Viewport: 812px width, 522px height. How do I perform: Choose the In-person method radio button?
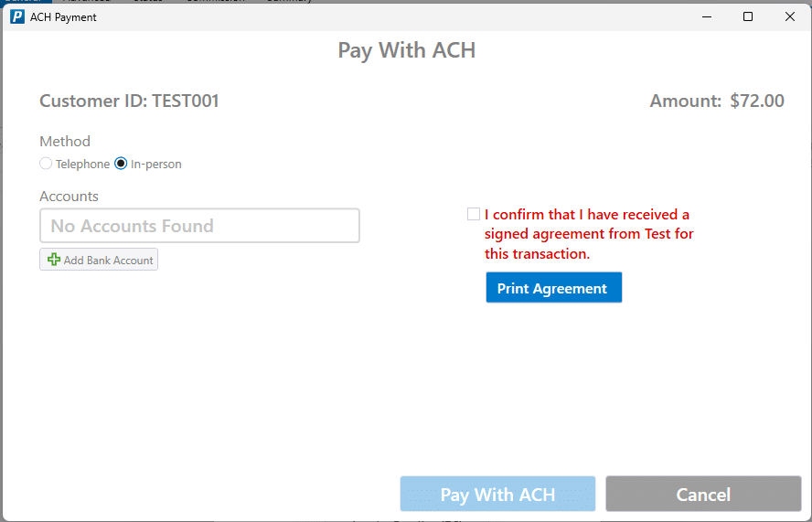(121, 164)
